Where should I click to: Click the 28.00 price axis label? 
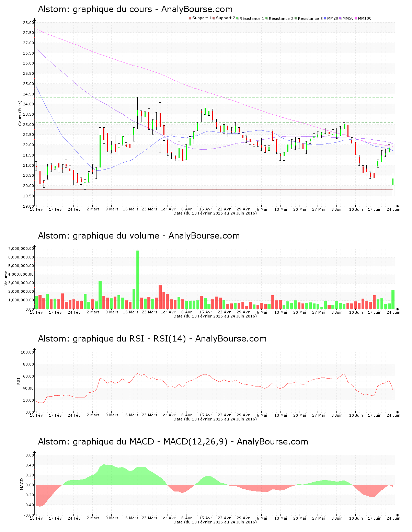28,23
